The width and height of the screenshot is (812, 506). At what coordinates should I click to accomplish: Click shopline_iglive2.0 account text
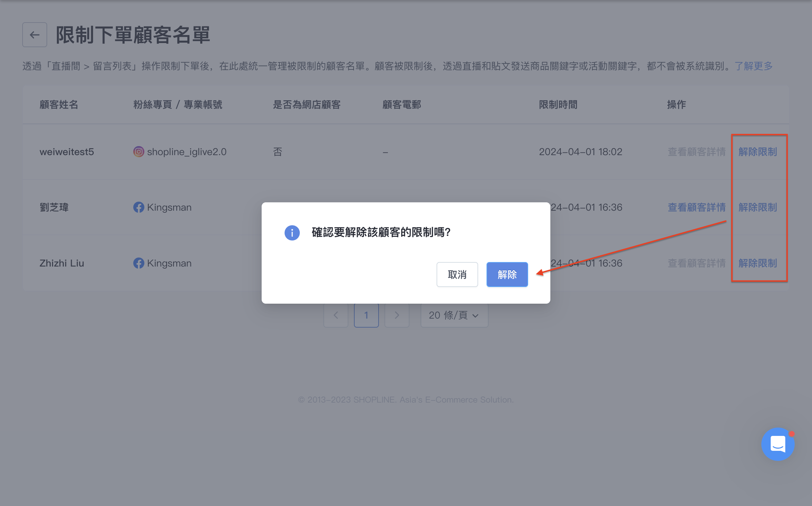[x=187, y=152]
